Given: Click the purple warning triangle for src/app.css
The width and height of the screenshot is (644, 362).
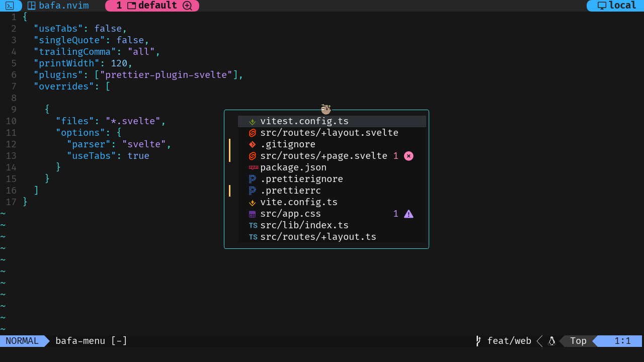Looking at the screenshot, I should pyautogui.click(x=409, y=214).
